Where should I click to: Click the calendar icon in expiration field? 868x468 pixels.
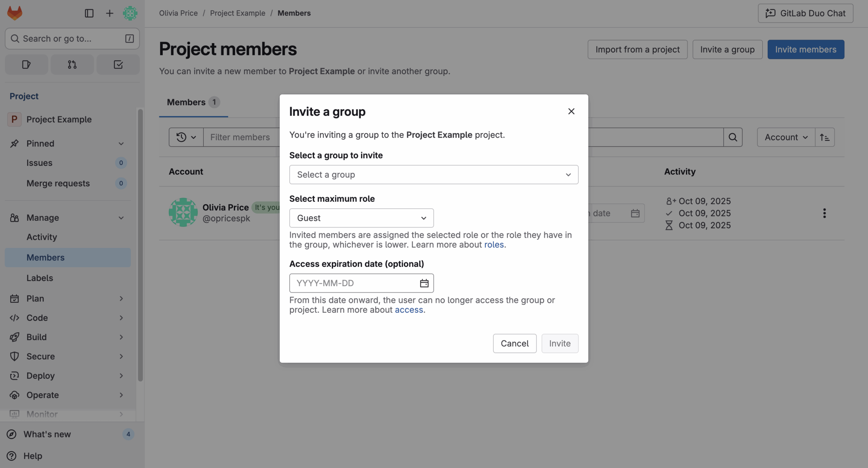(x=424, y=283)
